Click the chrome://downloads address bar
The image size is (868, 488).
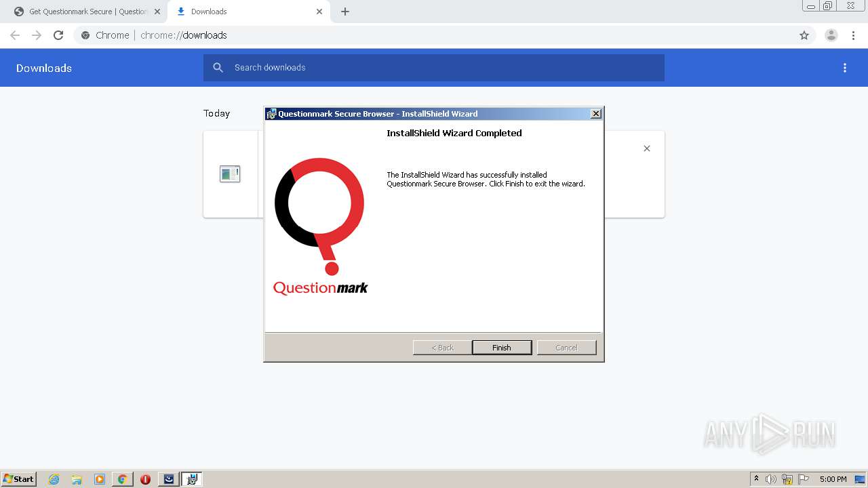[x=444, y=35]
